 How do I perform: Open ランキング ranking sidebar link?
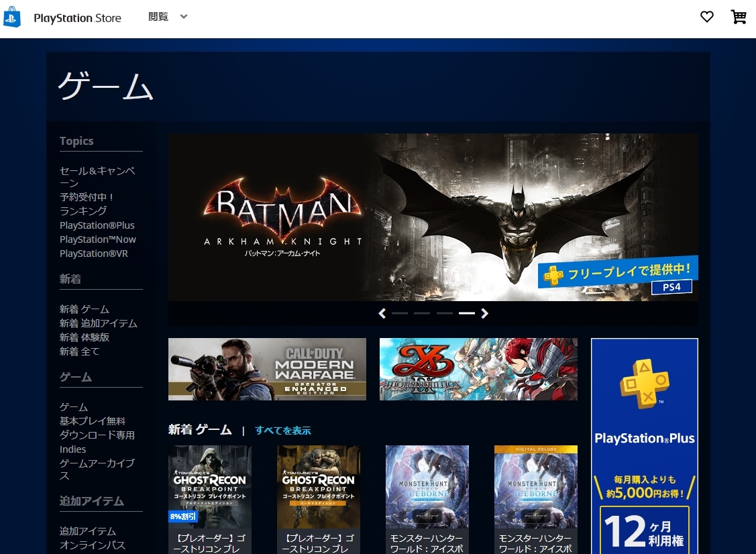[83, 211]
